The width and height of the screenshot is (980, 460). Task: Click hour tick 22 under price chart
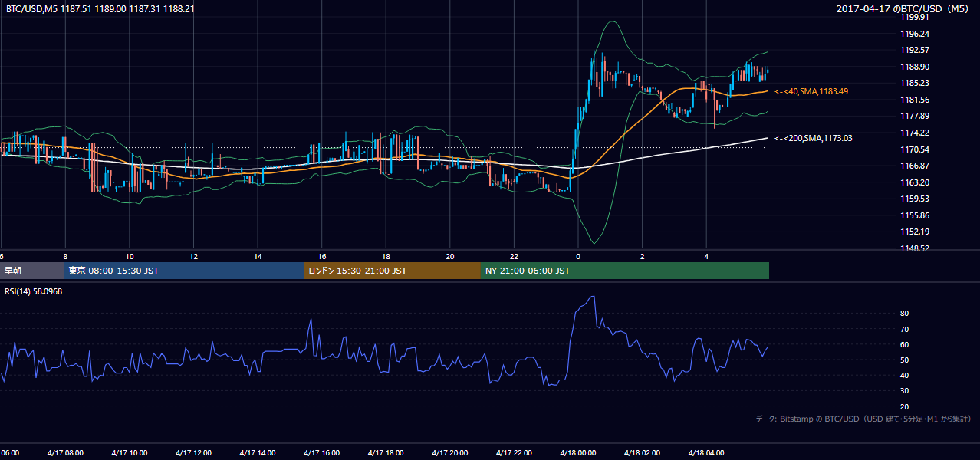tap(514, 256)
